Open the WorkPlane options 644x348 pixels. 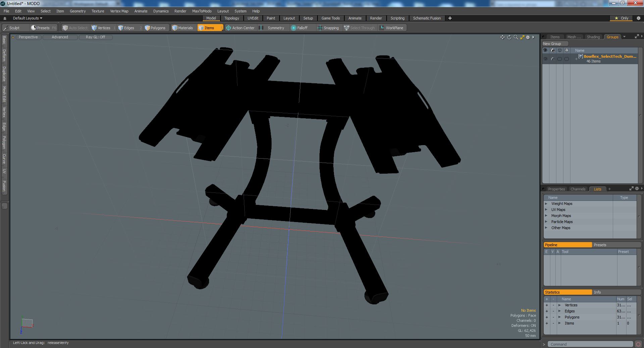tap(392, 28)
